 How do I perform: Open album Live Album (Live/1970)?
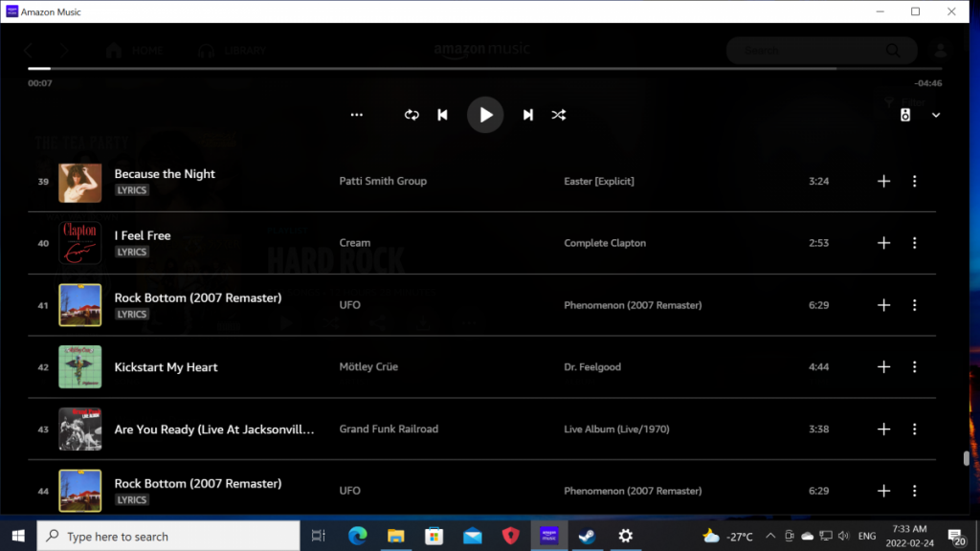(617, 430)
